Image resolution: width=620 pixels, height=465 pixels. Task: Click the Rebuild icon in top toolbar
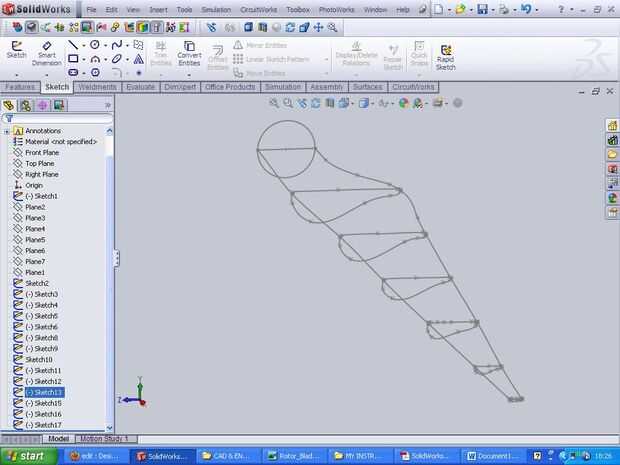point(290,27)
